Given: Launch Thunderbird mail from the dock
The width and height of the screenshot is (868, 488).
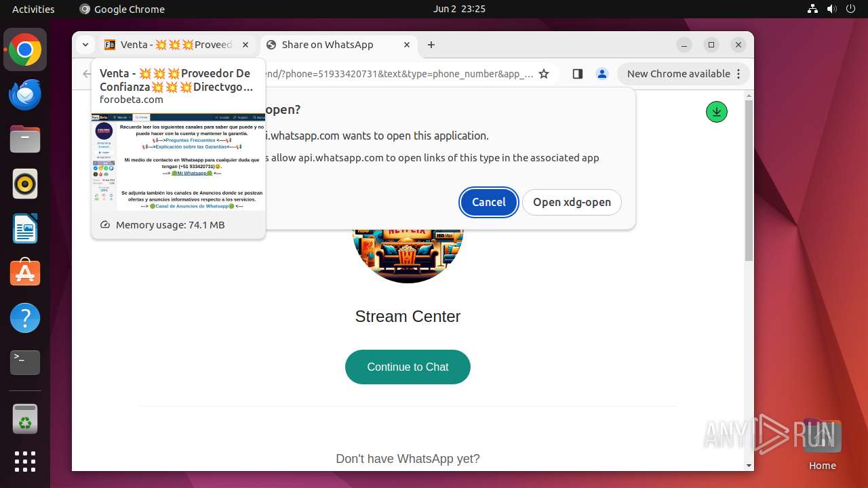Looking at the screenshot, I should [x=25, y=94].
